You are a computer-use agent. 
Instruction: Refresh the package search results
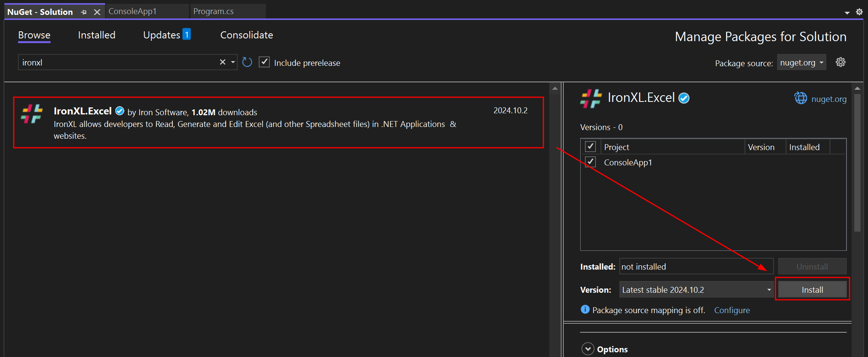247,62
